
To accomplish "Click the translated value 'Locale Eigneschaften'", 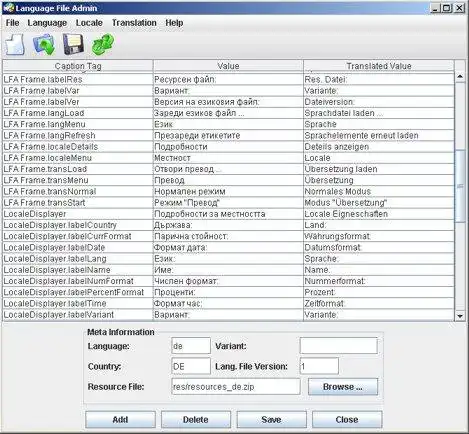I will (x=346, y=214).
